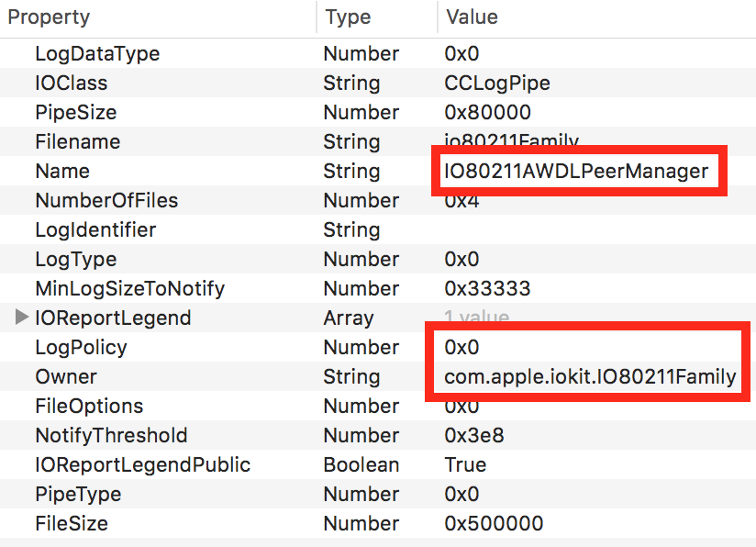The width and height of the screenshot is (756, 547).
Task: Select the LogDataType property row
Action: pos(97,53)
